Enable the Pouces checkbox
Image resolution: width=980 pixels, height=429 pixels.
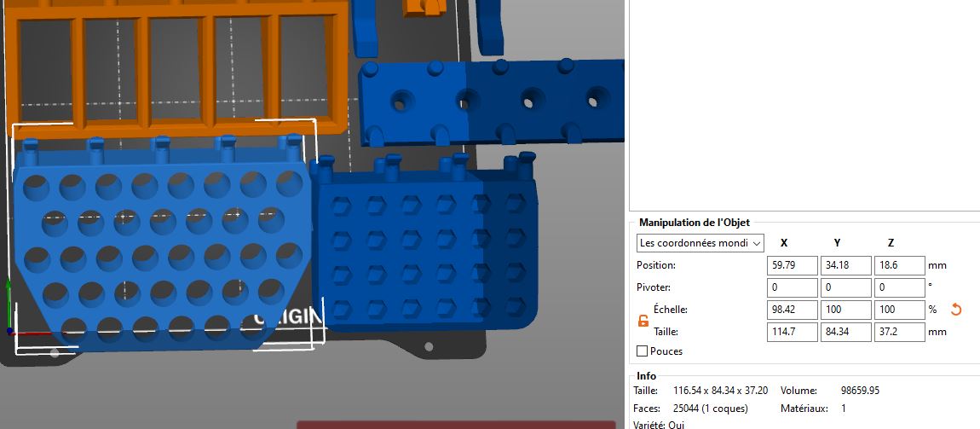(x=642, y=351)
